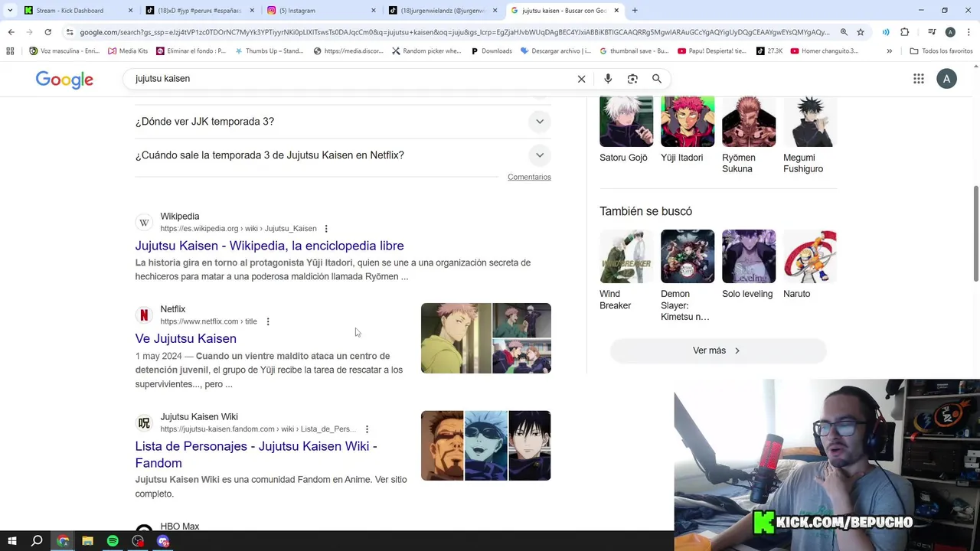
Task: Open 'Todos los favoritos' bookmarks folder
Action: 941,51
